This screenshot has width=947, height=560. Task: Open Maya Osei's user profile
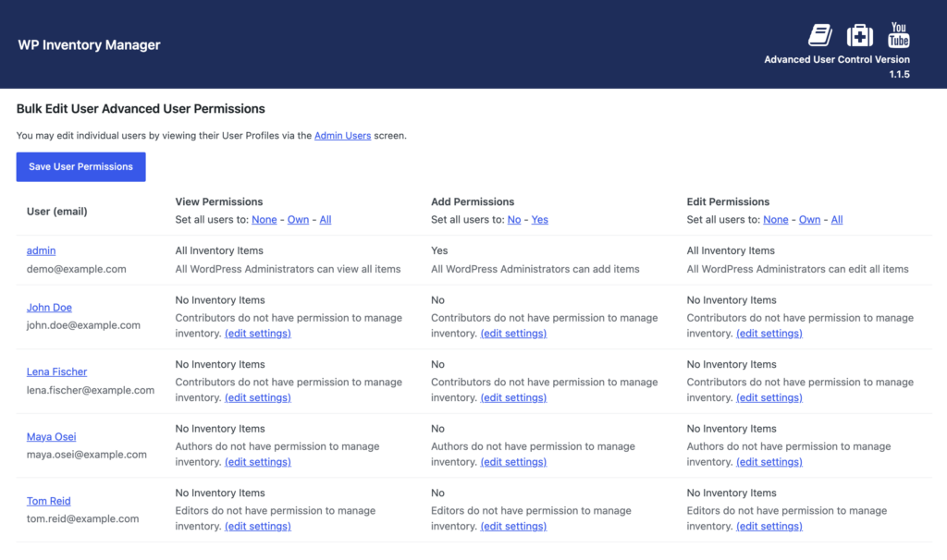52,436
